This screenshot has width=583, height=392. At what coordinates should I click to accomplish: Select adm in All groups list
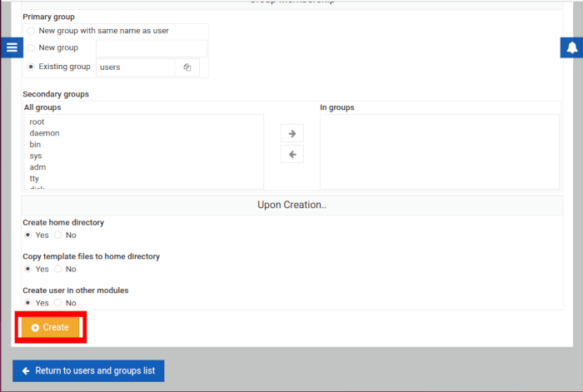click(x=37, y=167)
